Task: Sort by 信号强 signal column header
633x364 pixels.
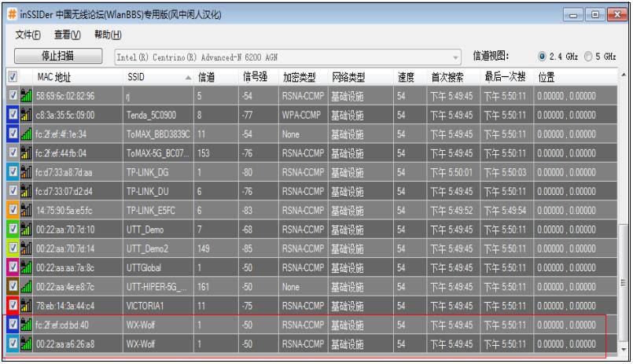Action: (x=259, y=77)
